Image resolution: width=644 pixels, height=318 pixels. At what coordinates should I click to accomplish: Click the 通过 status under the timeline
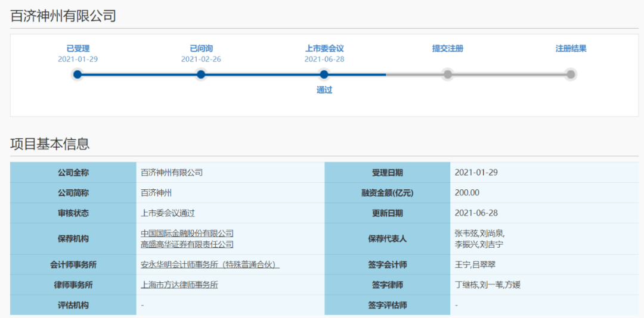(324, 91)
